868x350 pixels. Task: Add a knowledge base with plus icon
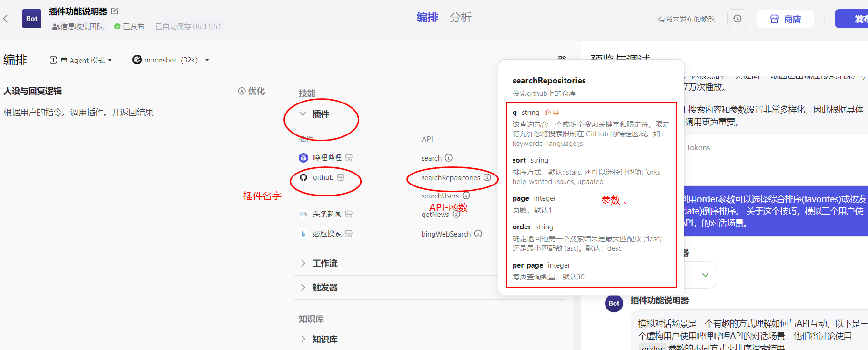(x=555, y=340)
